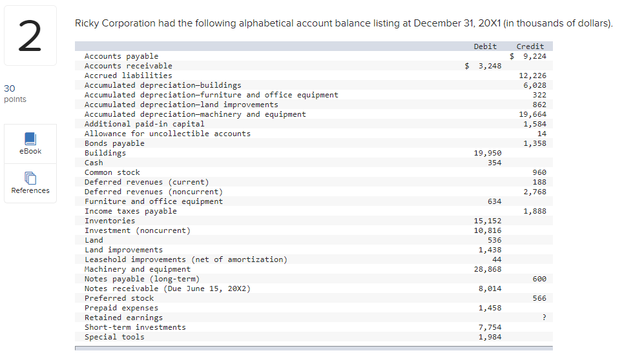Select the Cash row label
The height and width of the screenshot is (364, 644).
94,163
